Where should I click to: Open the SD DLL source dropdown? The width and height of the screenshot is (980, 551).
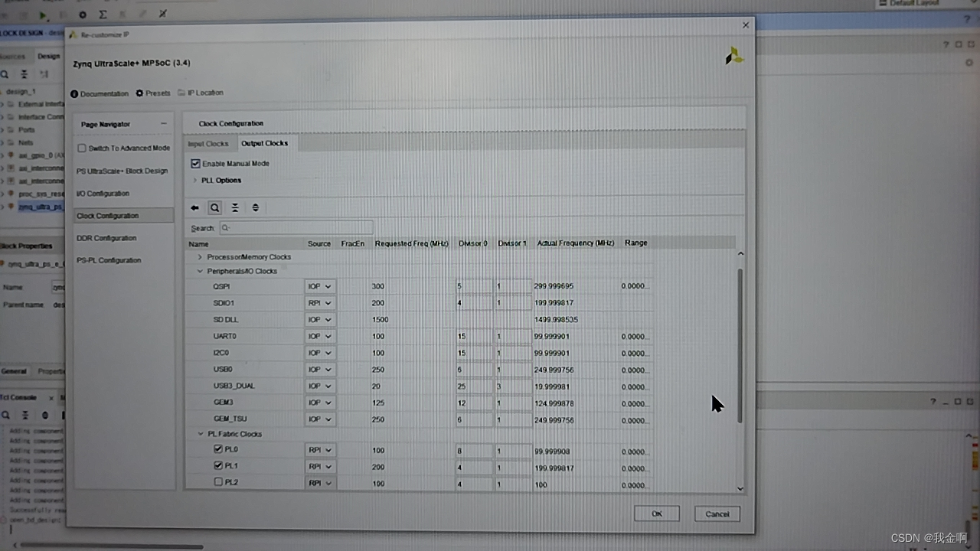(x=320, y=320)
